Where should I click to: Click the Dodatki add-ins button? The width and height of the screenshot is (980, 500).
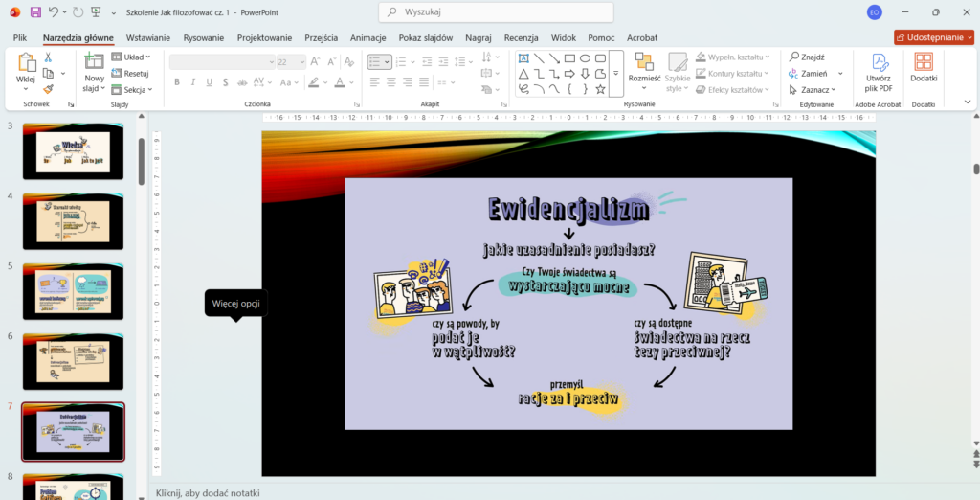coord(924,68)
